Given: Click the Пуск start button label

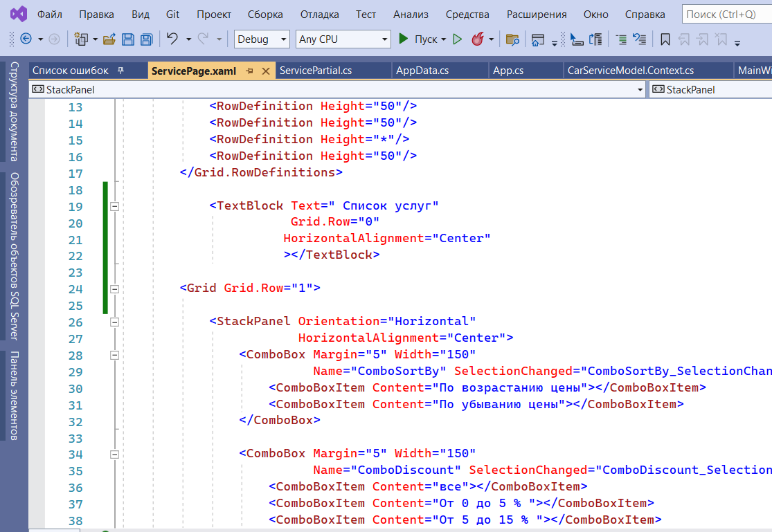Looking at the screenshot, I should [426, 39].
